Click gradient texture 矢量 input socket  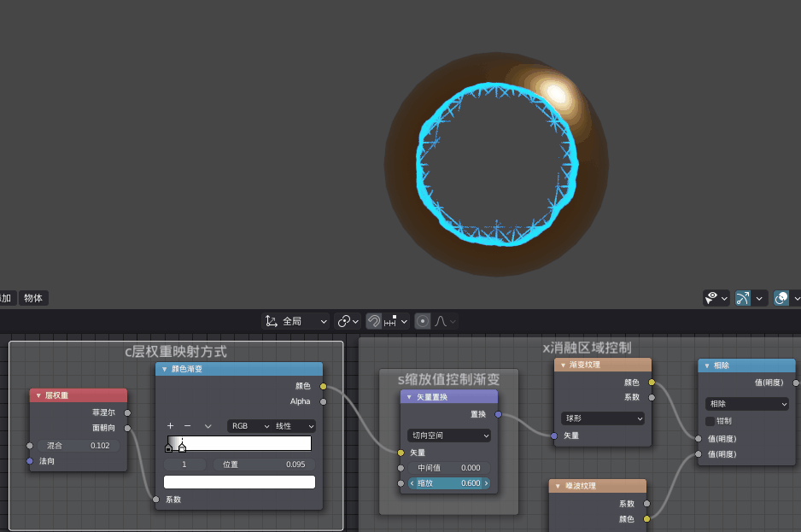click(553, 436)
